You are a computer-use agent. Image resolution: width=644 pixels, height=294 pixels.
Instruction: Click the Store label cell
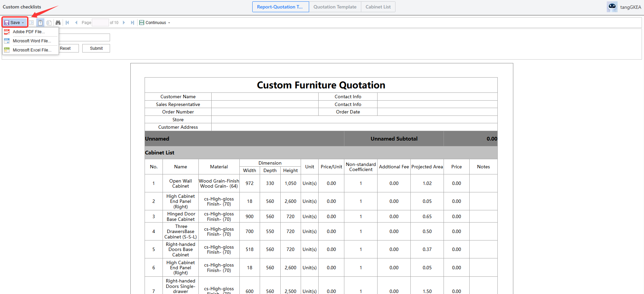(x=178, y=120)
